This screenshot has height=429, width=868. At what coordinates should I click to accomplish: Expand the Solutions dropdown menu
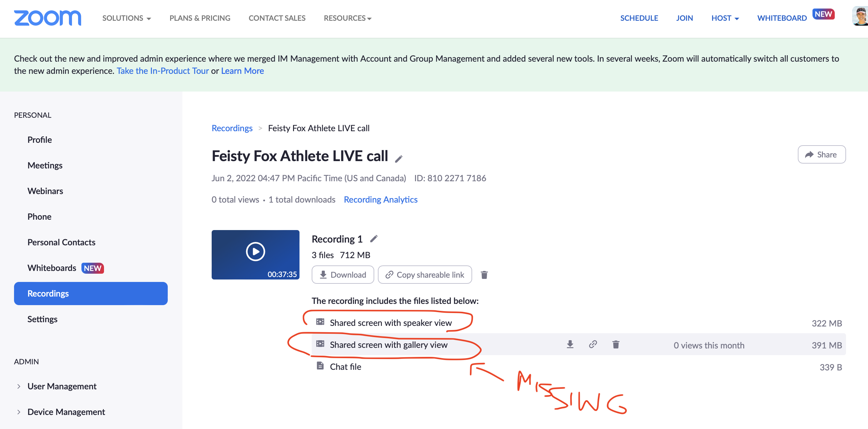127,18
